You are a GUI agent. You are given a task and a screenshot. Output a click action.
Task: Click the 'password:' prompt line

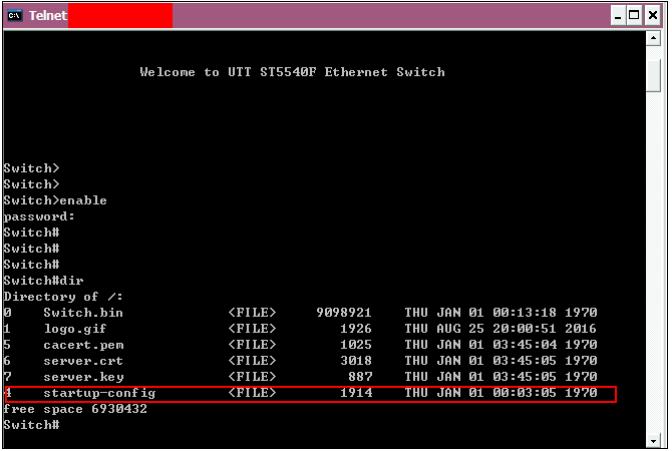point(39,216)
